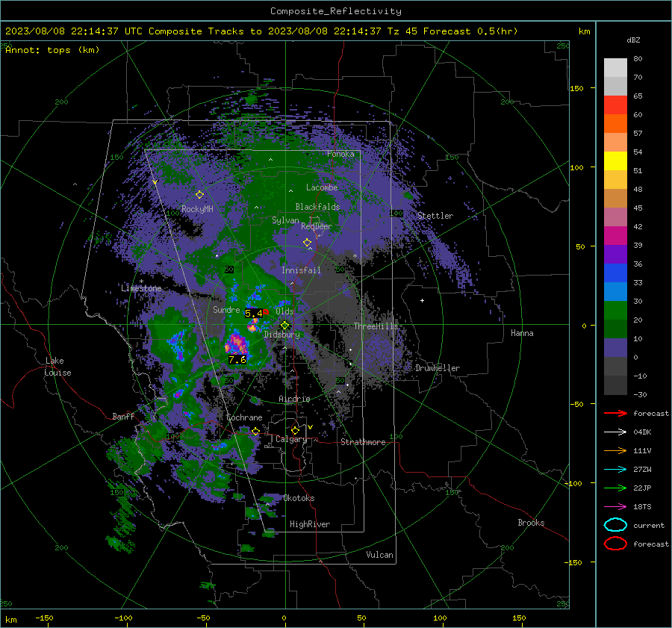
Task: Click the Didsbury city label
Action: point(282,335)
